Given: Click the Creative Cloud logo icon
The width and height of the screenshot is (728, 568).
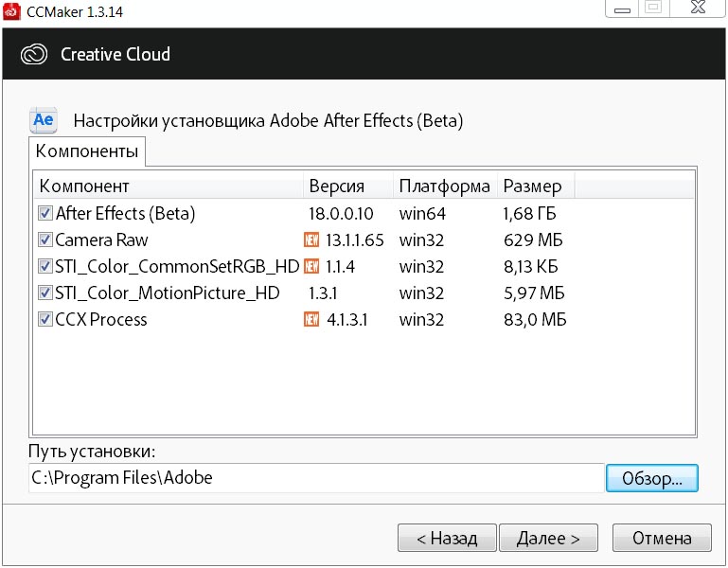Looking at the screenshot, I should (x=34, y=54).
